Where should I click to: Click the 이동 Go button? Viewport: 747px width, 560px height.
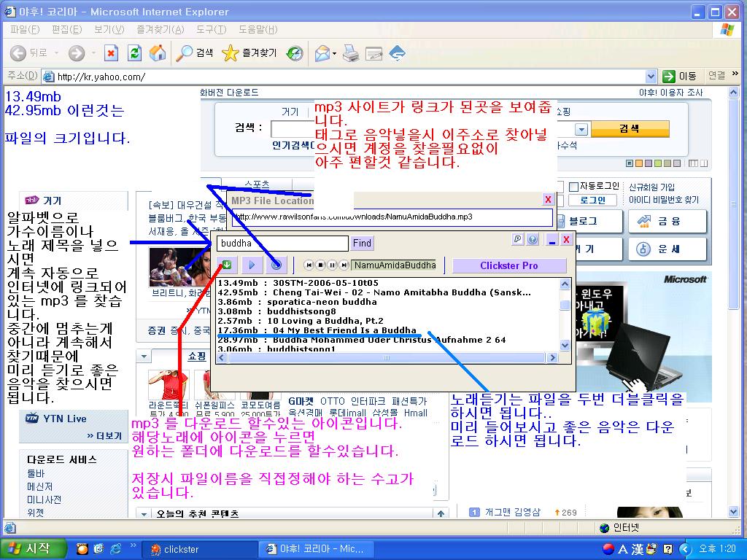(x=679, y=76)
